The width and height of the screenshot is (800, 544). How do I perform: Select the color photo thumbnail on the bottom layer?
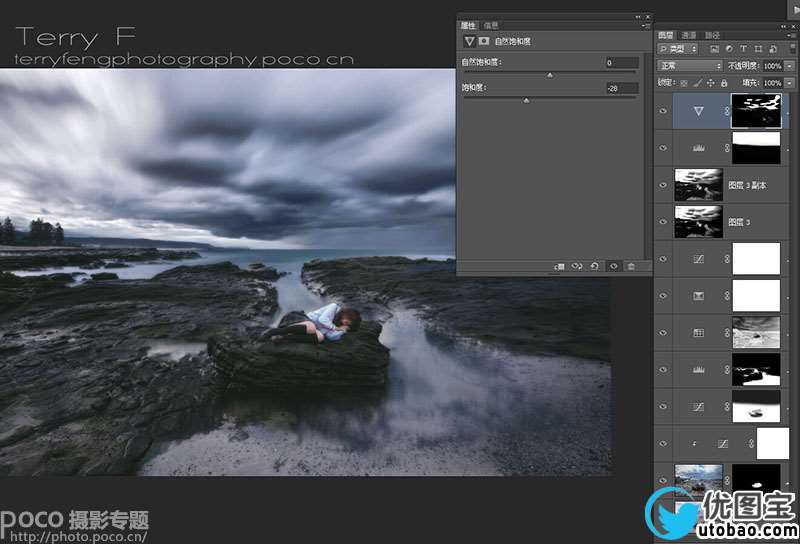point(698,480)
